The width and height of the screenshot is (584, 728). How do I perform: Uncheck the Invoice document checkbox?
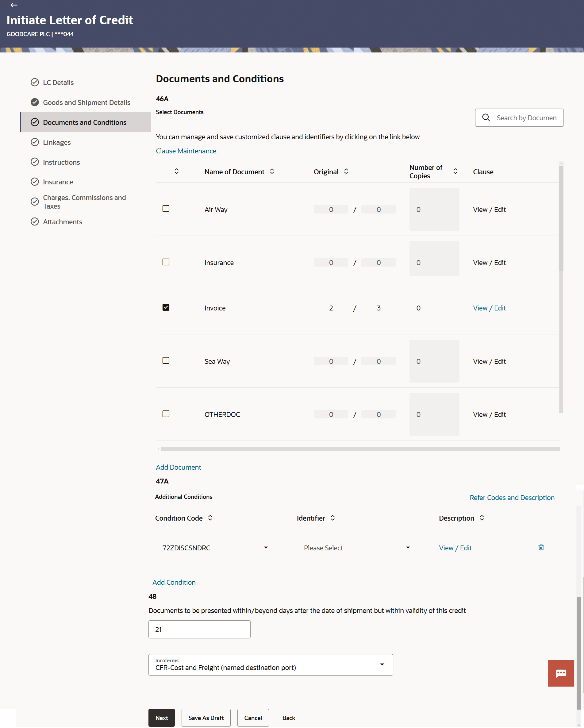[166, 307]
